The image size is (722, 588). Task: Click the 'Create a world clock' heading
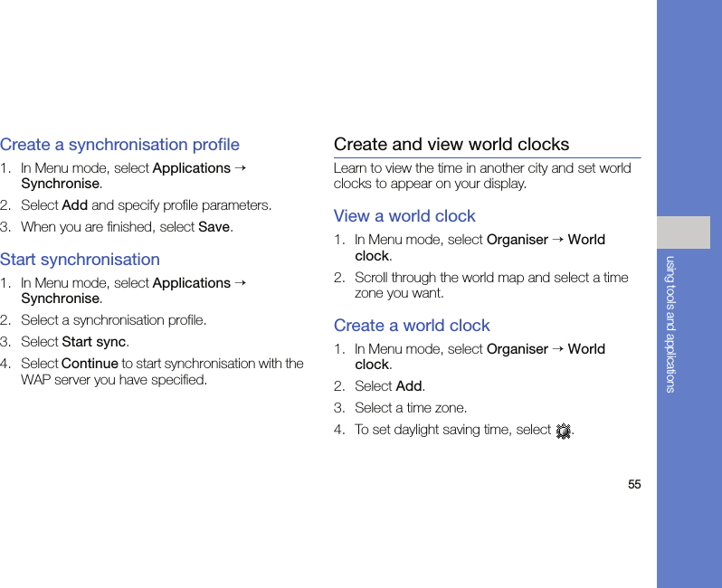[x=412, y=326]
